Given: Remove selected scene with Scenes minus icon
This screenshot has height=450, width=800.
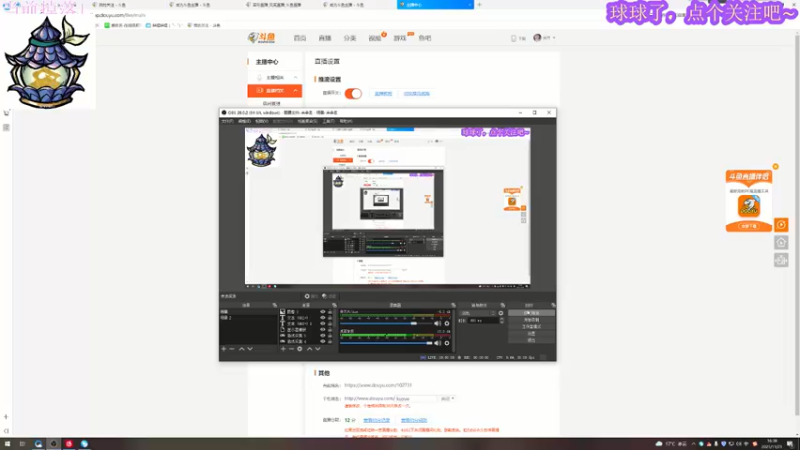Looking at the screenshot, I should (x=232, y=349).
